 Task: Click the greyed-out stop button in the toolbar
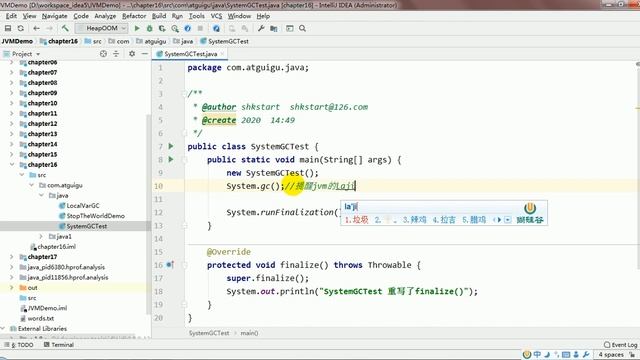click(x=200, y=28)
